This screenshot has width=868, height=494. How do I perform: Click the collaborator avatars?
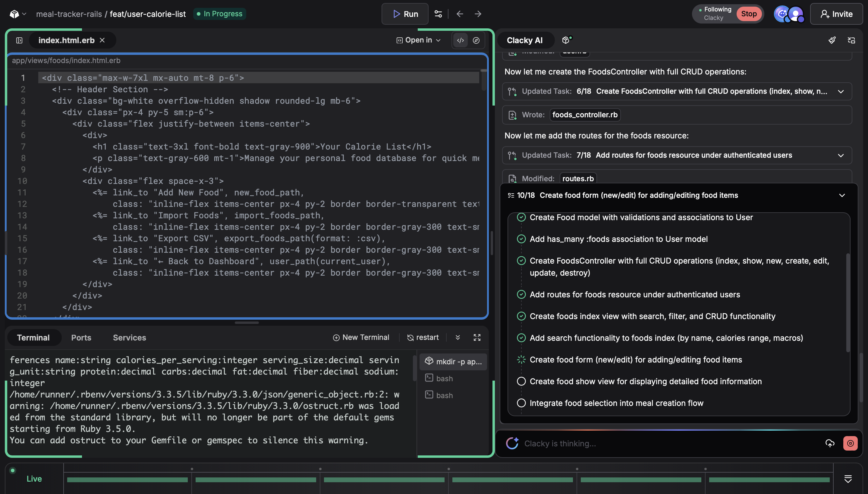789,14
